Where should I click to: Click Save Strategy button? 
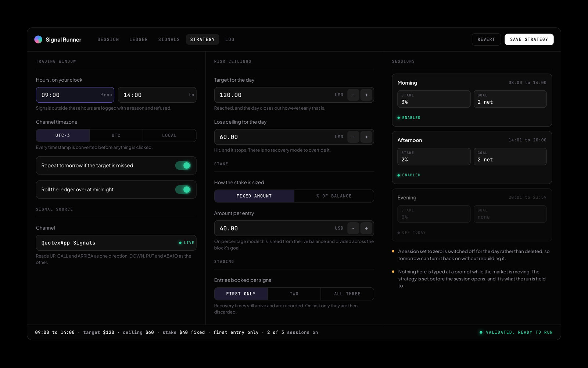[529, 39]
